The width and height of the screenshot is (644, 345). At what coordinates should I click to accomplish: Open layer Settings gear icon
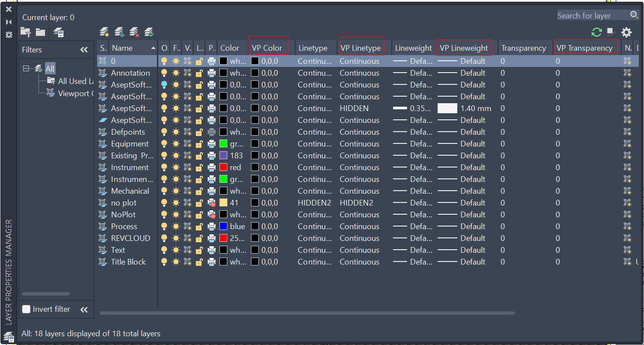pyautogui.click(x=627, y=32)
